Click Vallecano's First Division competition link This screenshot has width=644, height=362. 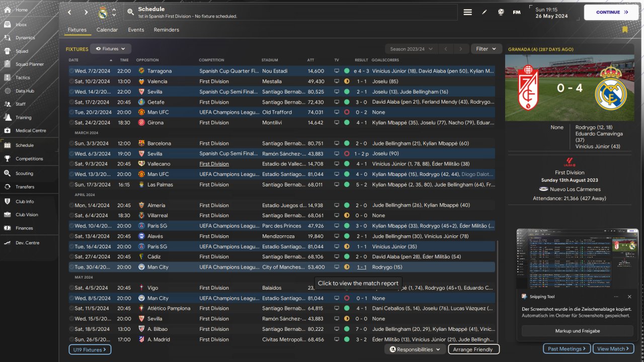click(x=214, y=164)
